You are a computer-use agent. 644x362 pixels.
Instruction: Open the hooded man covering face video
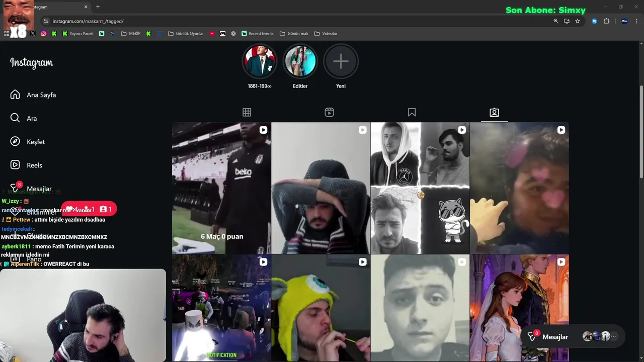[320, 188]
